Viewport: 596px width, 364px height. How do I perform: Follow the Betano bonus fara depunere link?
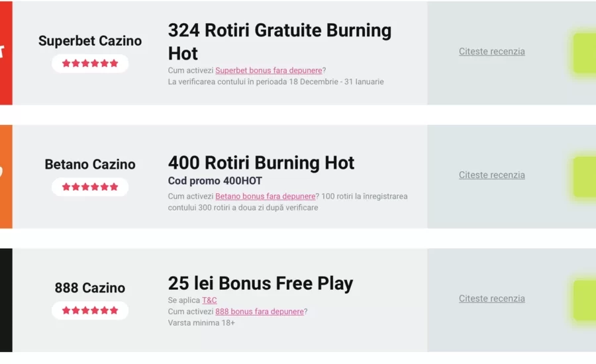[x=265, y=196]
